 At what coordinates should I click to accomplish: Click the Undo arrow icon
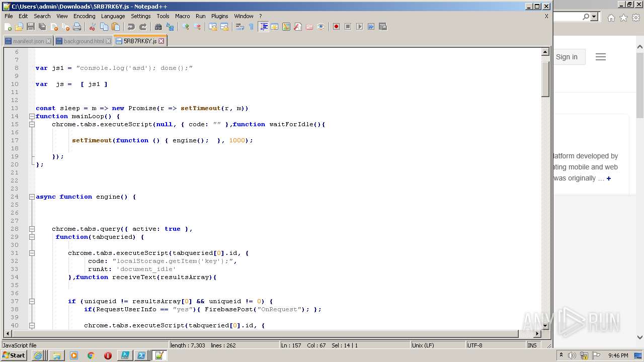coord(131,27)
